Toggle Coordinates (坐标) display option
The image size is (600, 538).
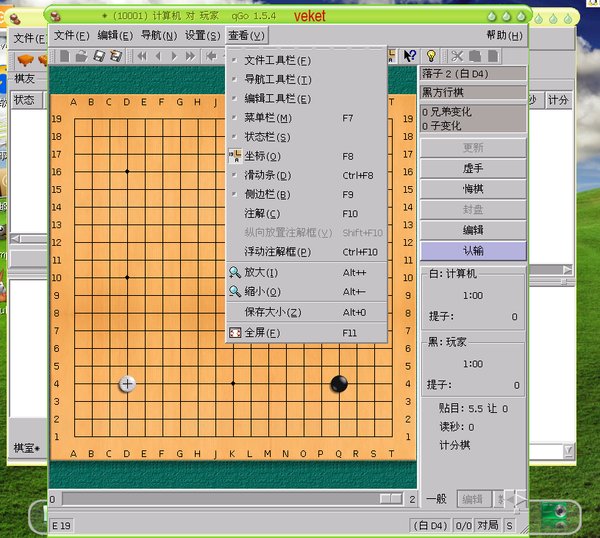(262, 156)
